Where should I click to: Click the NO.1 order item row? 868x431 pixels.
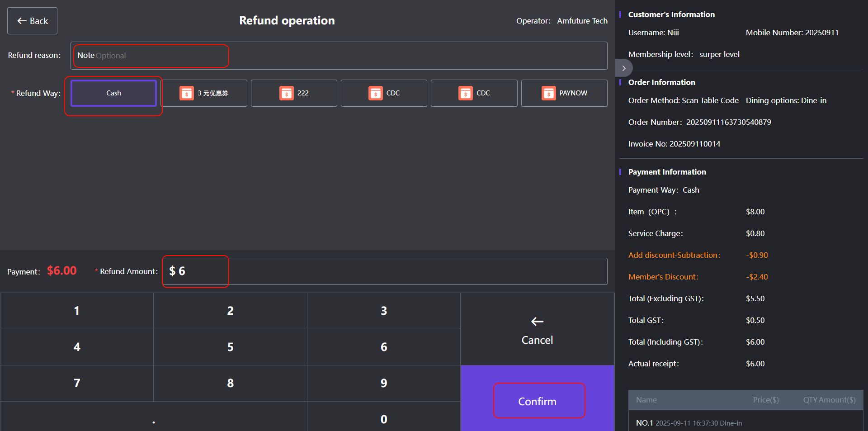(745, 423)
